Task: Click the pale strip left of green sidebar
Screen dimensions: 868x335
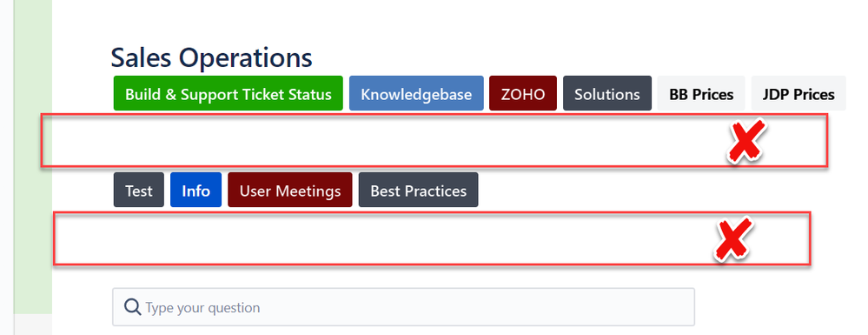Action: 7,166
